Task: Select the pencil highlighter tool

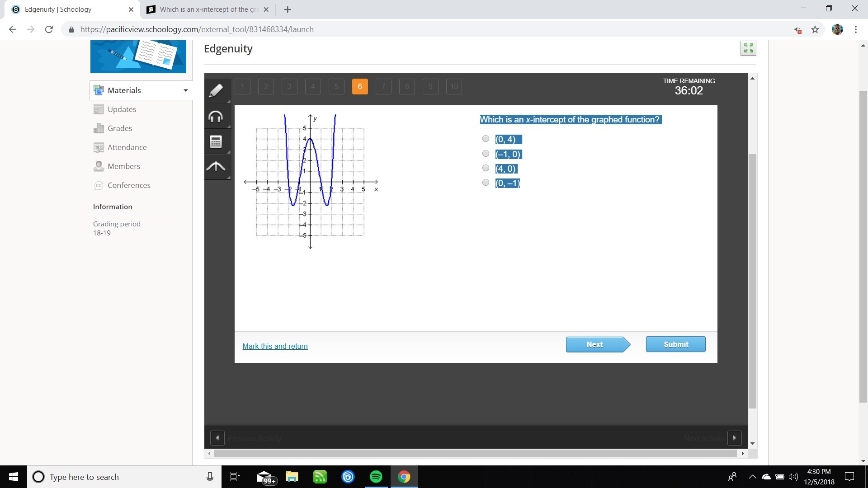Action: point(216,91)
